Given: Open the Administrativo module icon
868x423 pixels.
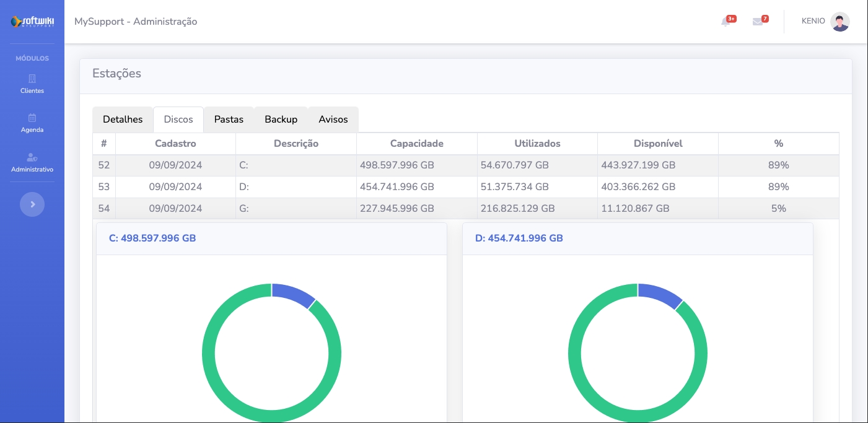Looking at the screenshot, I should (32, 157).
